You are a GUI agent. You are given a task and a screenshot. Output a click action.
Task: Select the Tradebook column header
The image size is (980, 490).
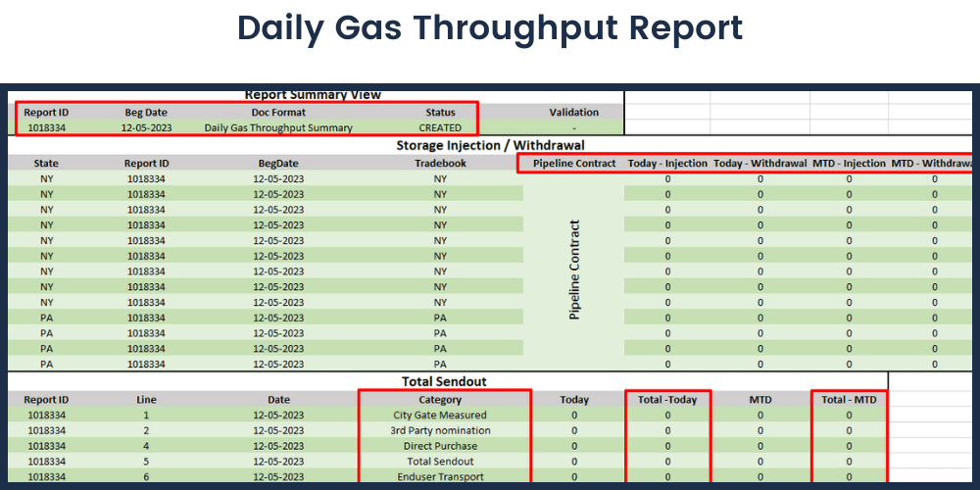click(440, 164)
